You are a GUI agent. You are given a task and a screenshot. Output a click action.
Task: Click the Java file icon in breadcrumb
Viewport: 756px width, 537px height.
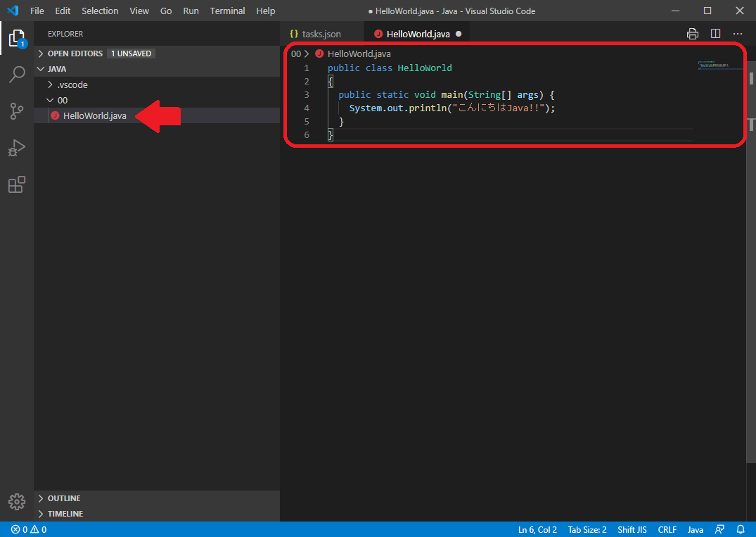(319, 53)
